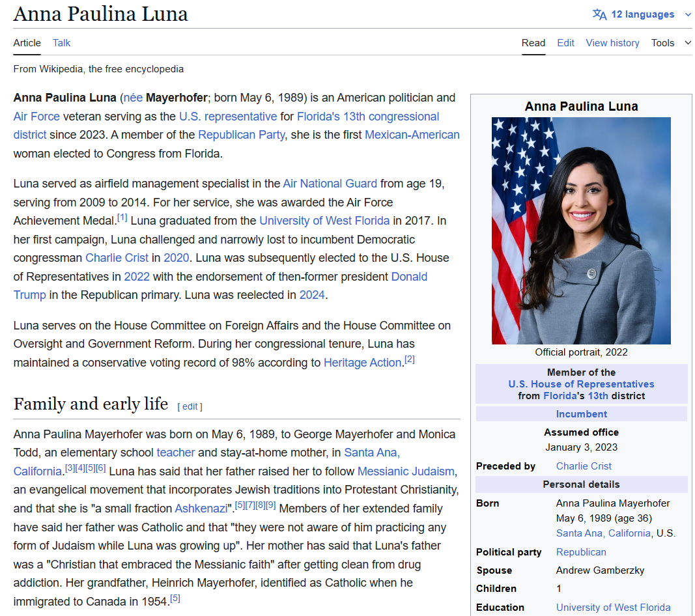Viewport: 695px width, 616px height.
Task: Follow the Republican Party link
Action: coord(242,135)
